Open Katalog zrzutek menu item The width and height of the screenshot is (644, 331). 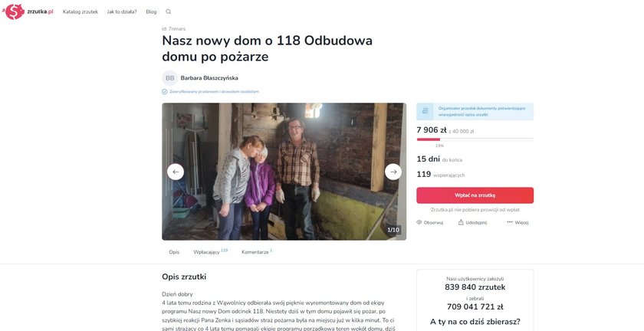tap(80, 12)
